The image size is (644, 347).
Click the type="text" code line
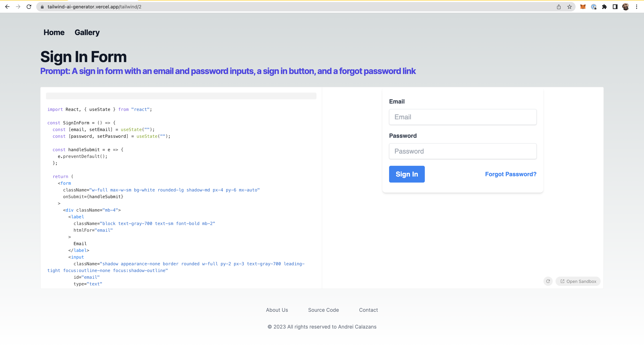click(88, 284)
